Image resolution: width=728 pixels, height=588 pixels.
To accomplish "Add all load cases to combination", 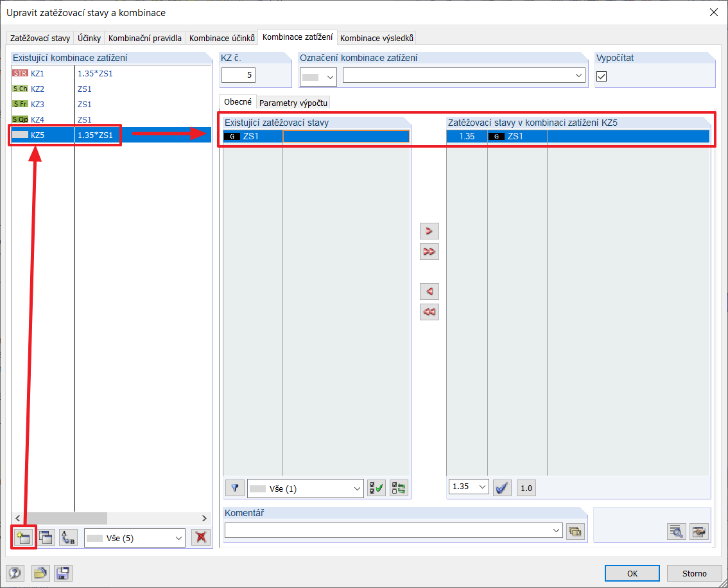I will (429, 252).
